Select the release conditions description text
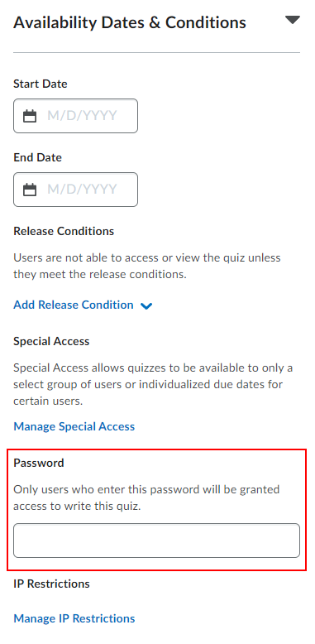The width and height of the screenshot is (315, 644). pyautogui.click(x=147, y=267)
